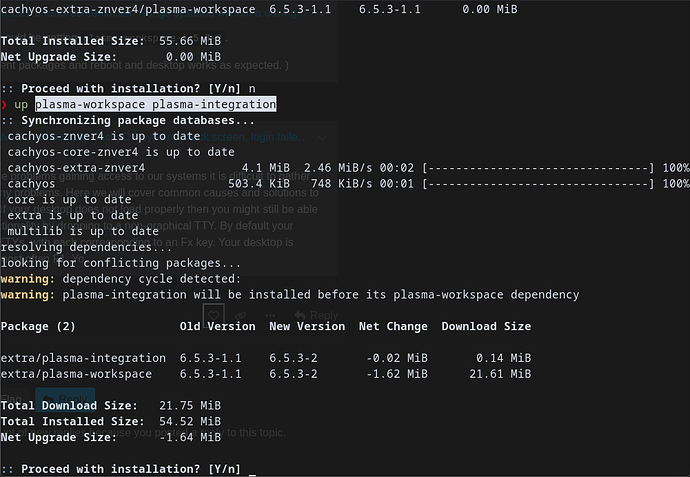This screenshot has height=477, width=690.
Task: Click 'cachyos-znver4 is up to date'
Action: click(104, 136)
